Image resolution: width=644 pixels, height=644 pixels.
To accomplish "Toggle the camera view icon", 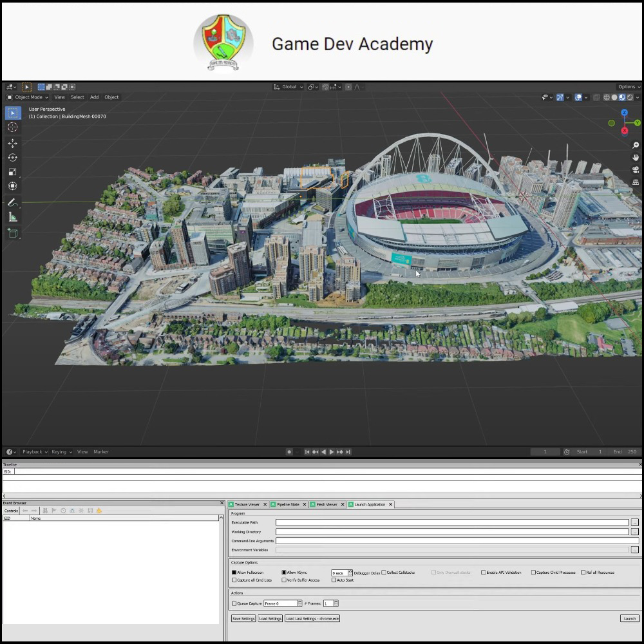I will (x=636, y=170).
